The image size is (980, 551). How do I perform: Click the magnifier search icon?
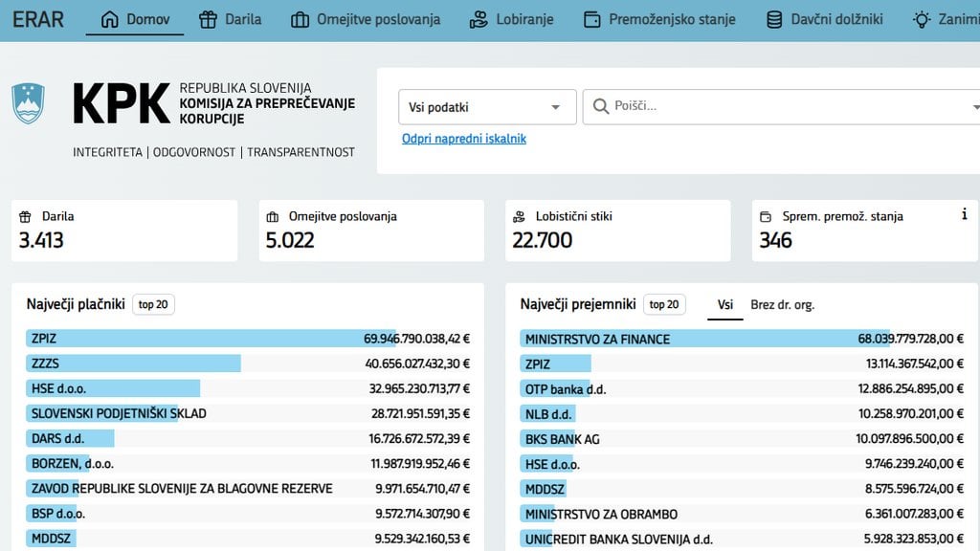(x=601, y=106)
